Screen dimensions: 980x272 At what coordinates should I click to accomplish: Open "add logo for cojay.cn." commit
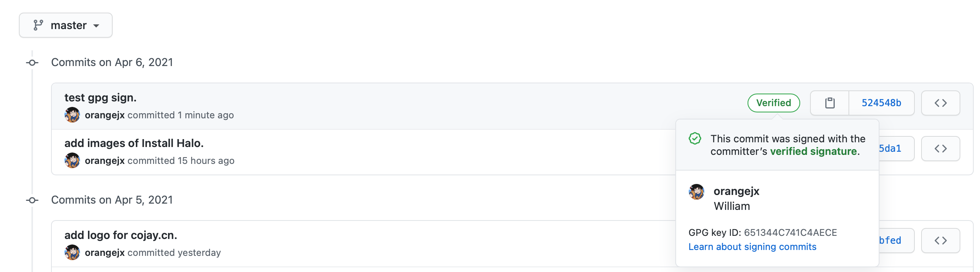[x=121, y=235]
